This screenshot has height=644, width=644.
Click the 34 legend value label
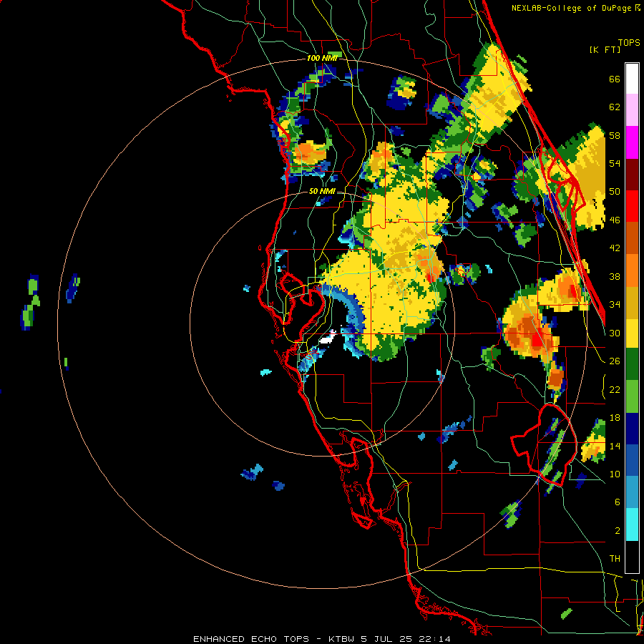614,305
